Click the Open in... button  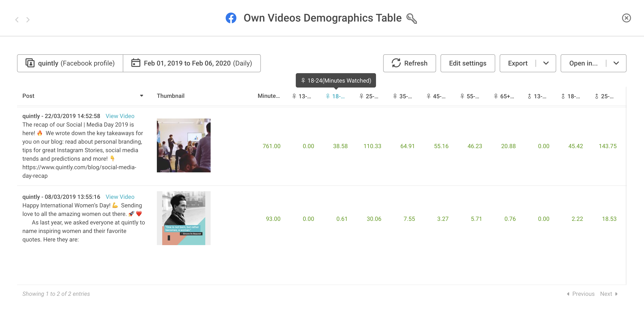tap(583, 63)
